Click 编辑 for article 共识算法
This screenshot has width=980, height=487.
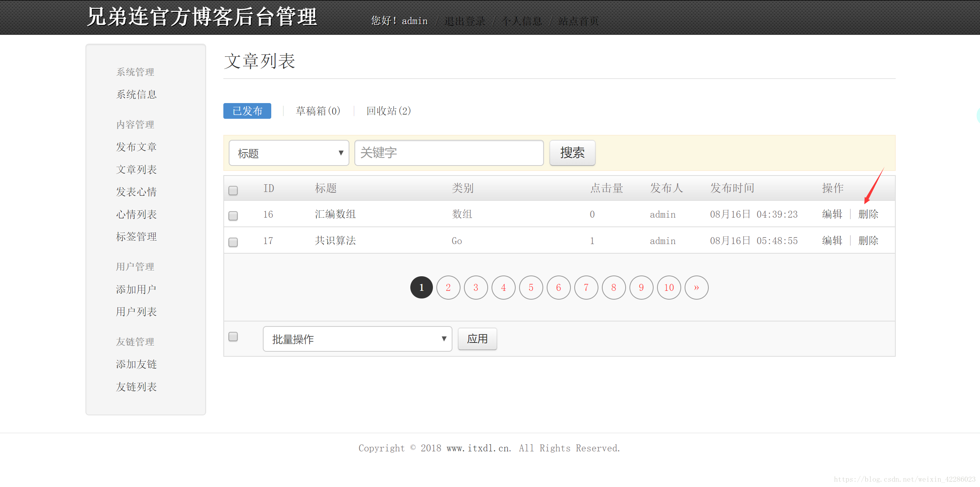(x=832, y=241)
